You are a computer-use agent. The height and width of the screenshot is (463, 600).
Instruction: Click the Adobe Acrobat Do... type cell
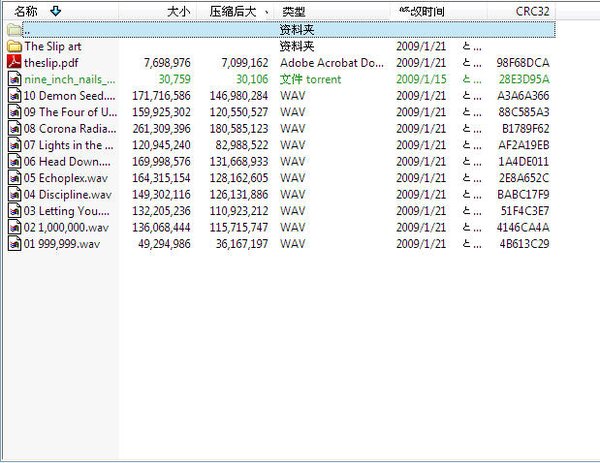point(332,63)
